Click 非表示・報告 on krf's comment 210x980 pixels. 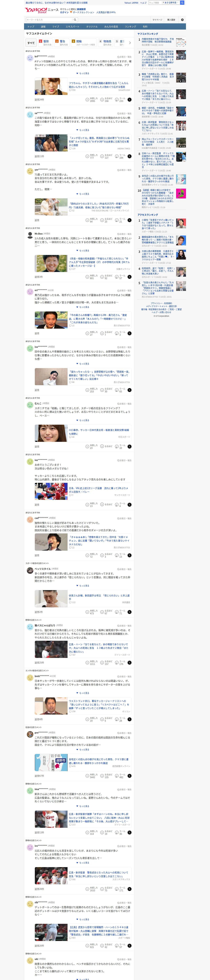[x=124, y=57]
